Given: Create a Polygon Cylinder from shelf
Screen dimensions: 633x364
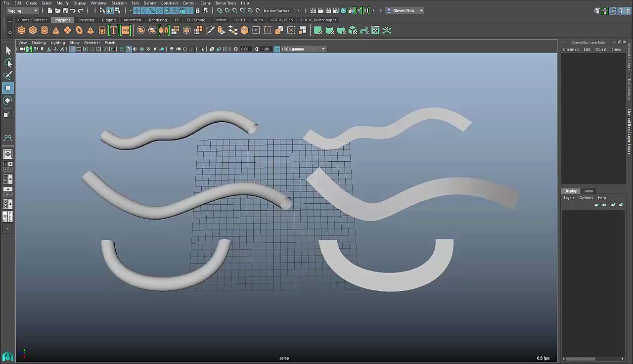Looking at the screenshot, I should (x=45, y=31).
